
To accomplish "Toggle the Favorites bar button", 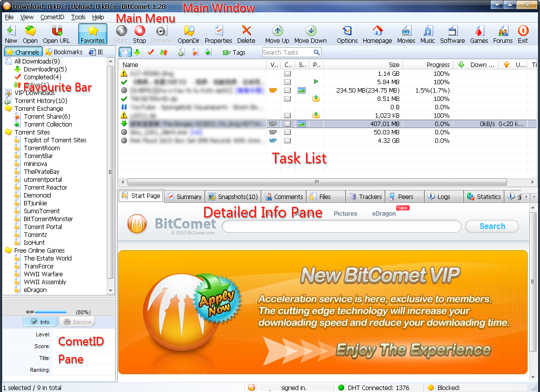I will 93,34.
